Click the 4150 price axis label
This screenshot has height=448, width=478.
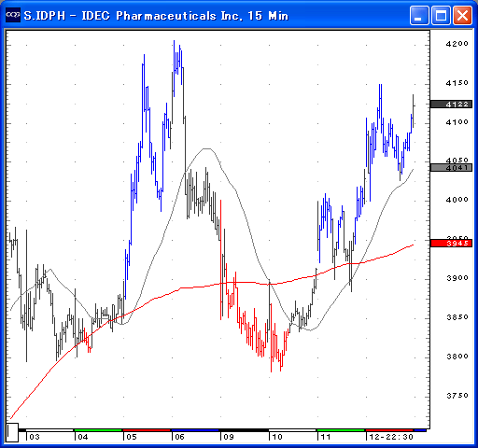(x=457, y=83)
